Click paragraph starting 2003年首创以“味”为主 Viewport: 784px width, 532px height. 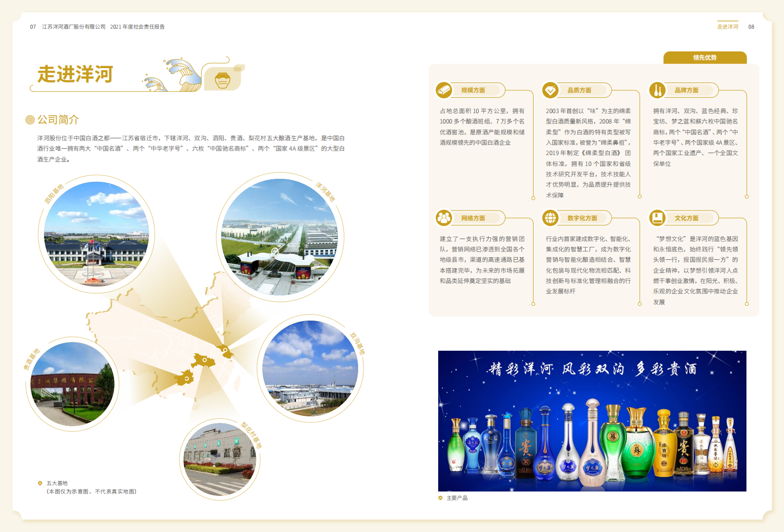tap(588, 153)
